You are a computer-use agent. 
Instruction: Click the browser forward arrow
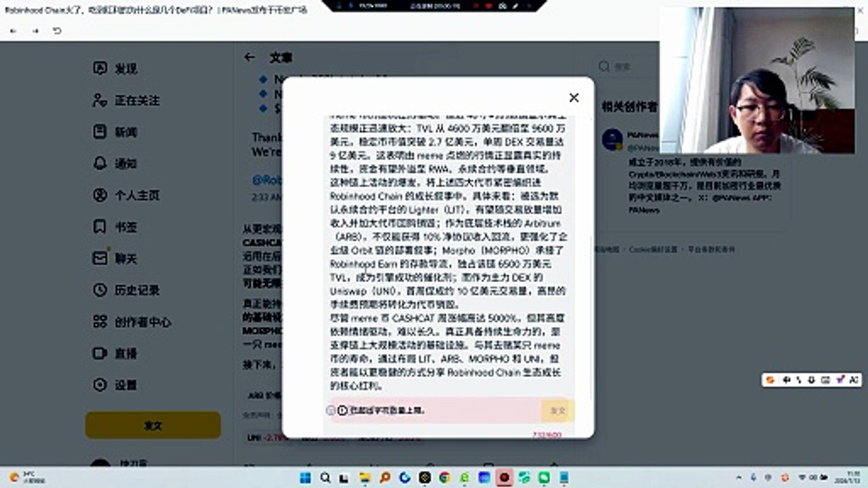[35, 31]
